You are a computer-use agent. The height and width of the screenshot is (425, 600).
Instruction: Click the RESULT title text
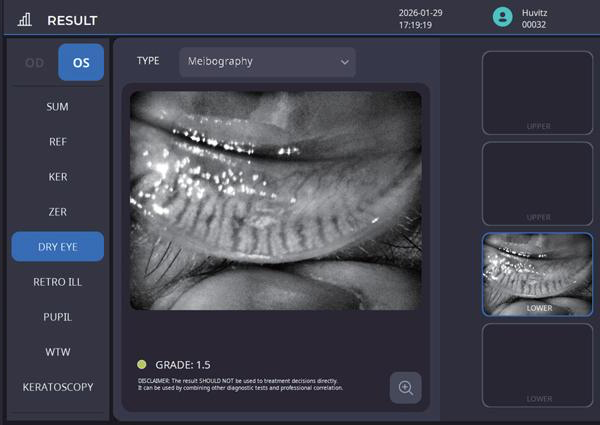[72, 20]
